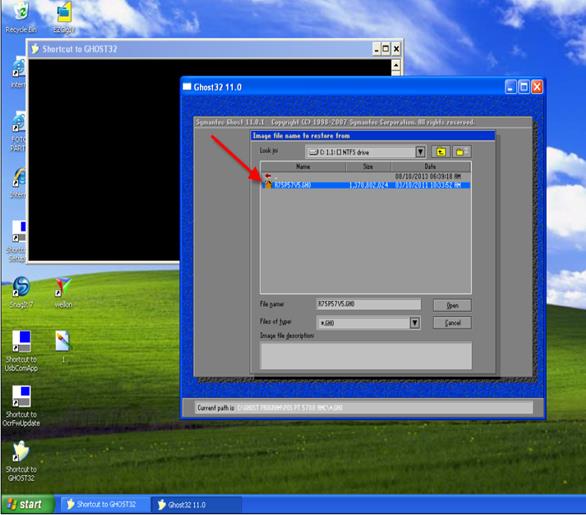Click the SnagIt 7 desktop icon
Screen dimensions: 586x515
click(21, 293)
